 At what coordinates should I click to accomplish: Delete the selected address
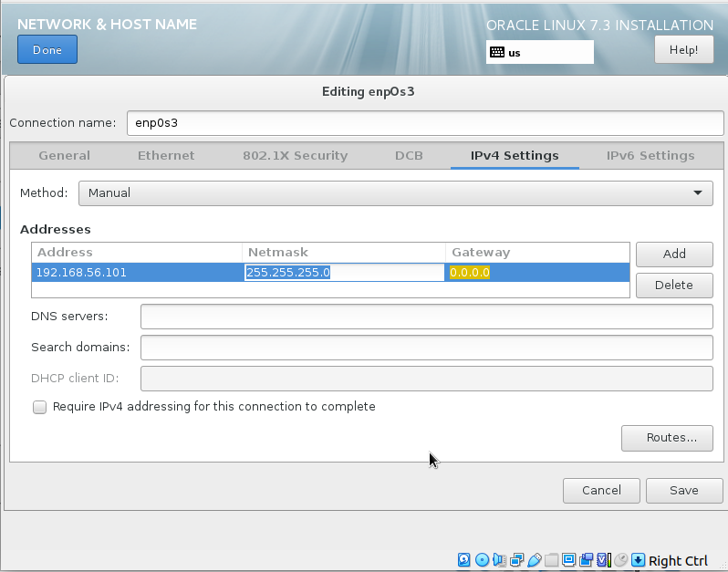pyautogui.click(x=674, y=285)
